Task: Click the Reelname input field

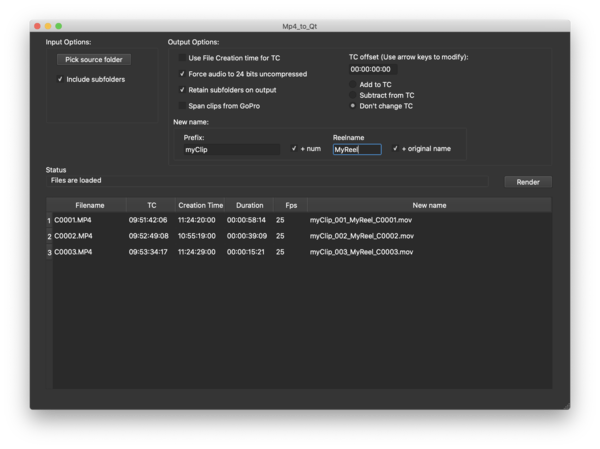Action: [357, 149]
